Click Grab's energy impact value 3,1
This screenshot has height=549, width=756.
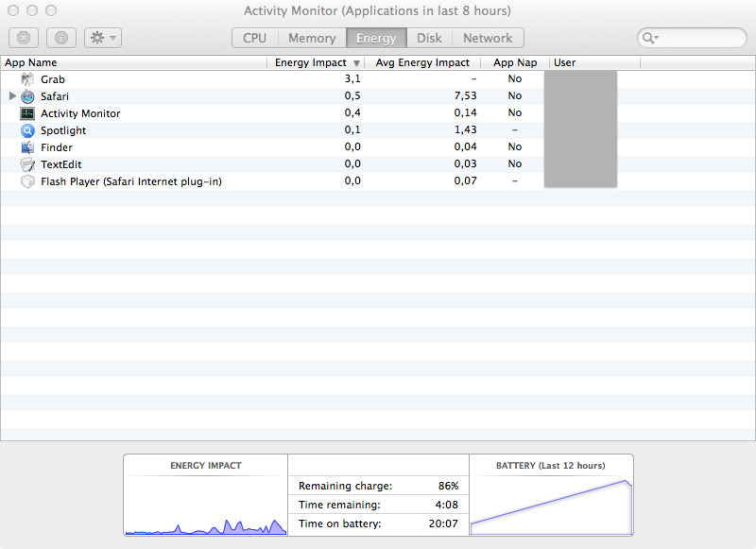click(x=352, y=78)
